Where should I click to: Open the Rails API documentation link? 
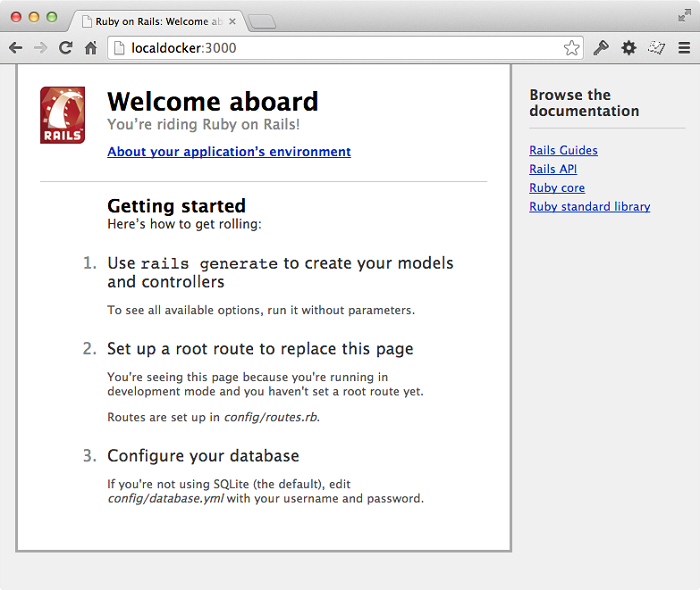click(553, 169)
